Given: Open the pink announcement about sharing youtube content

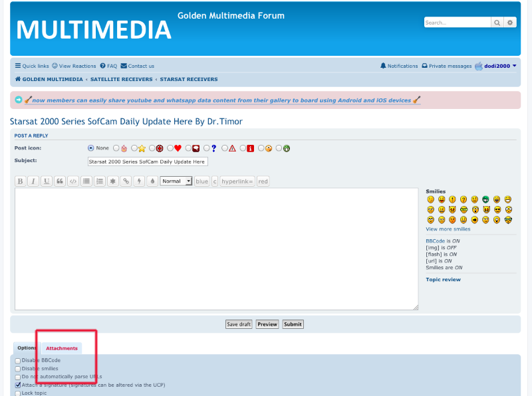Looking at the screenshot, I should (222, 100).
